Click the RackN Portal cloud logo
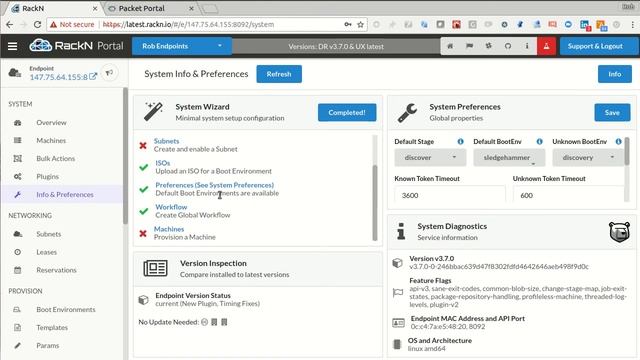The width and height of the screenshot is (640, 360). (x=40, y=46)
